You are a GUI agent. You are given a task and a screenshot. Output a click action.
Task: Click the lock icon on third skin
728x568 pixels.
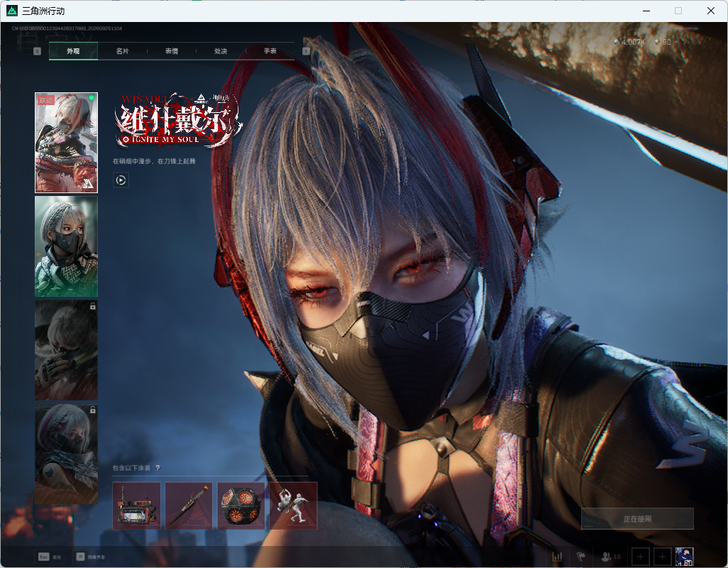point(92,306)
